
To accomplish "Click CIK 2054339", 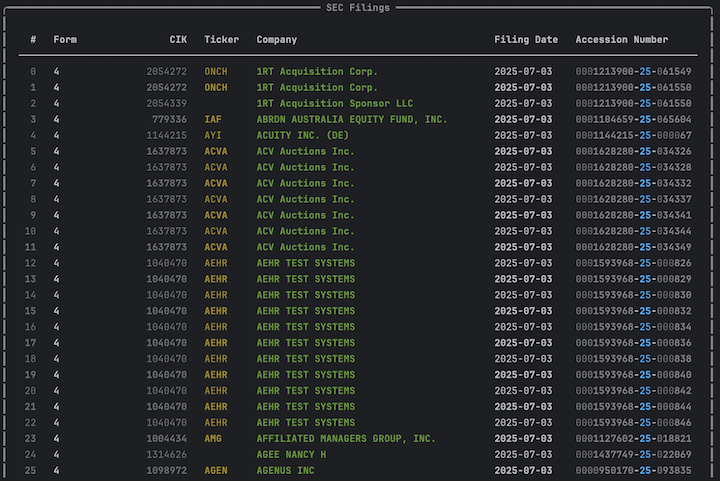I will [x=167, y=103].
